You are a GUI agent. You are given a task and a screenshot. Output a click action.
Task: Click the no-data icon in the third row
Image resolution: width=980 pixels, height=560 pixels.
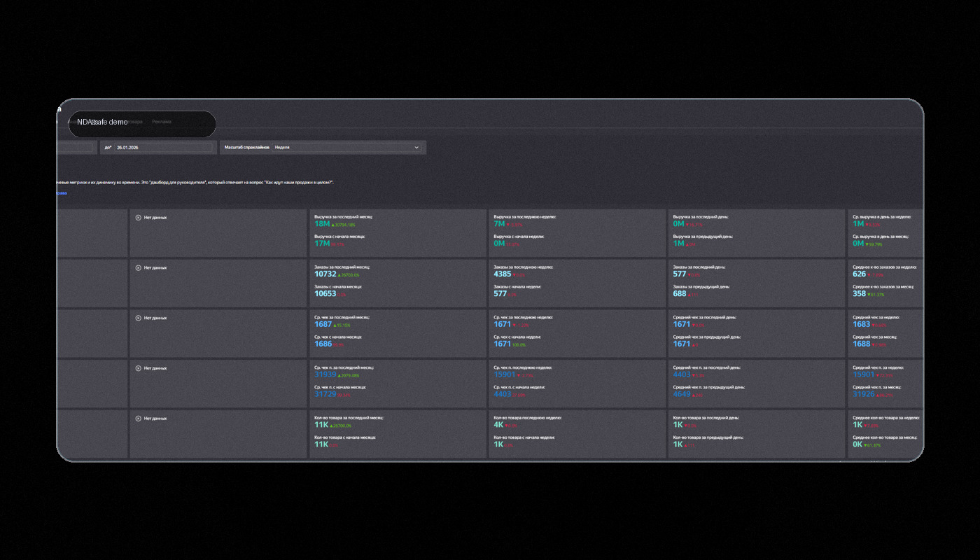coord(138,318)
